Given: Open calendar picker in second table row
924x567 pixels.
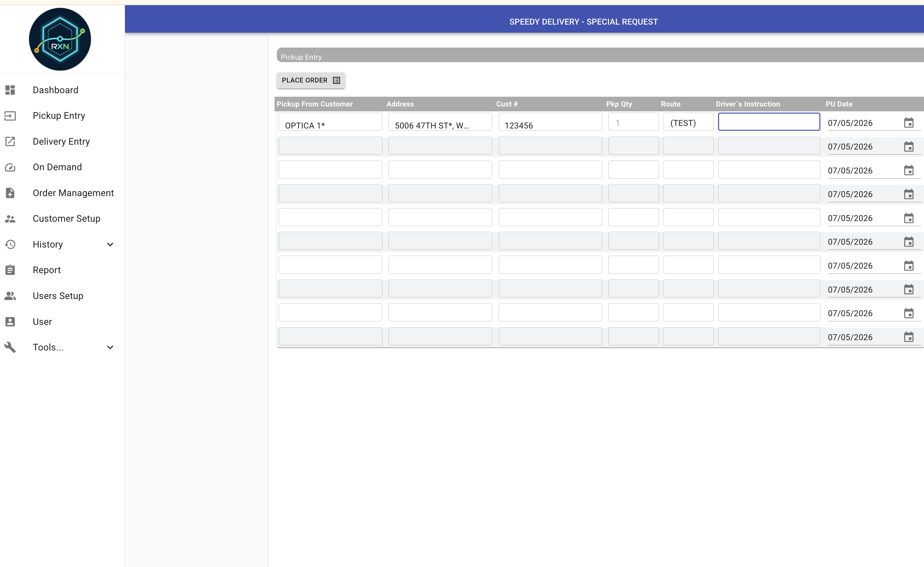Looking at the screenshot, I should click(x=908, y=147).
